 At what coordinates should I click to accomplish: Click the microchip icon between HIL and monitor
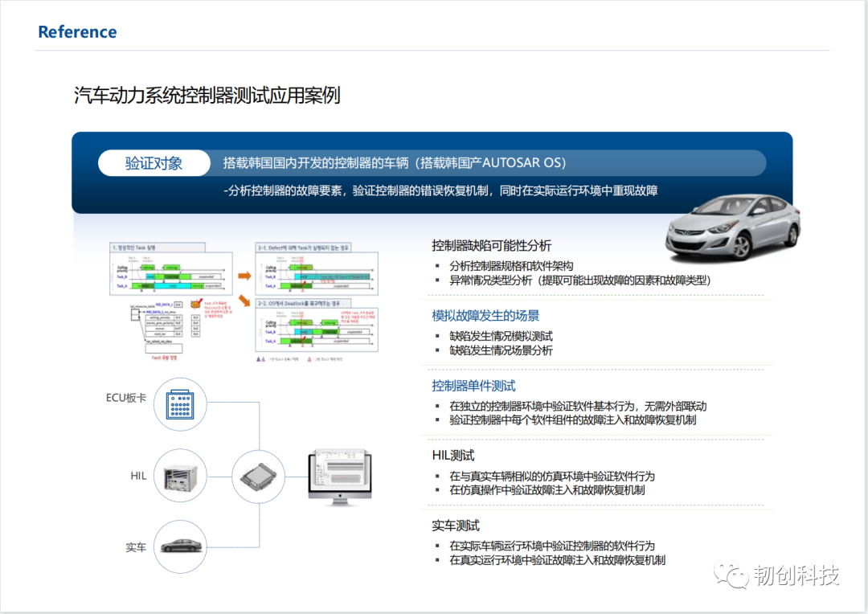pyautogui.click(x=258, y=476)
